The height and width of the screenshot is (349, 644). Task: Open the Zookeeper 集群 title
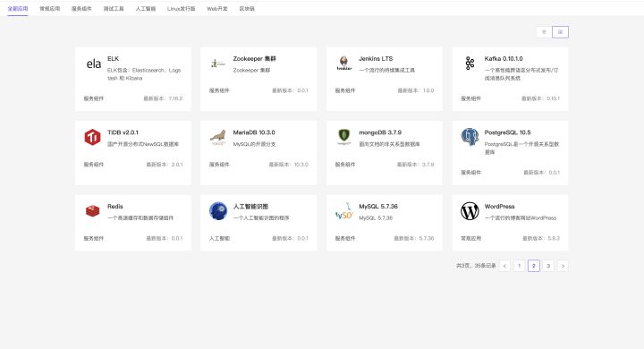pos(255,59)
